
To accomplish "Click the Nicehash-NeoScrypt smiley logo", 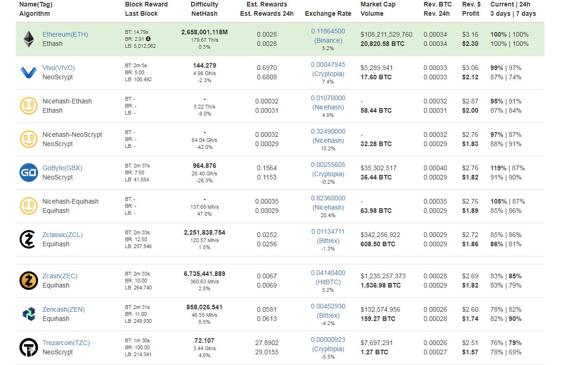I will coord(29,139).
